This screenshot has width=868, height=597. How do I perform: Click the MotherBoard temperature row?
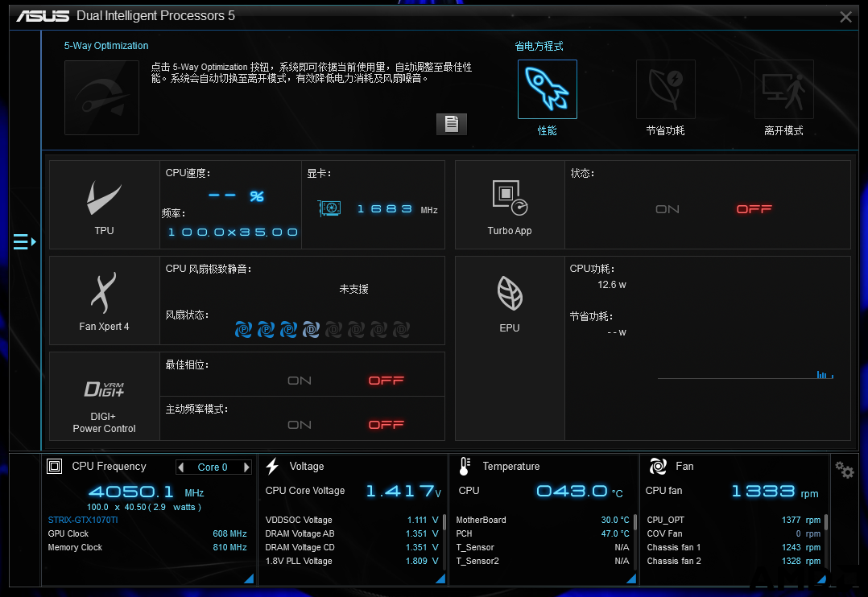(x=543, y=520)
